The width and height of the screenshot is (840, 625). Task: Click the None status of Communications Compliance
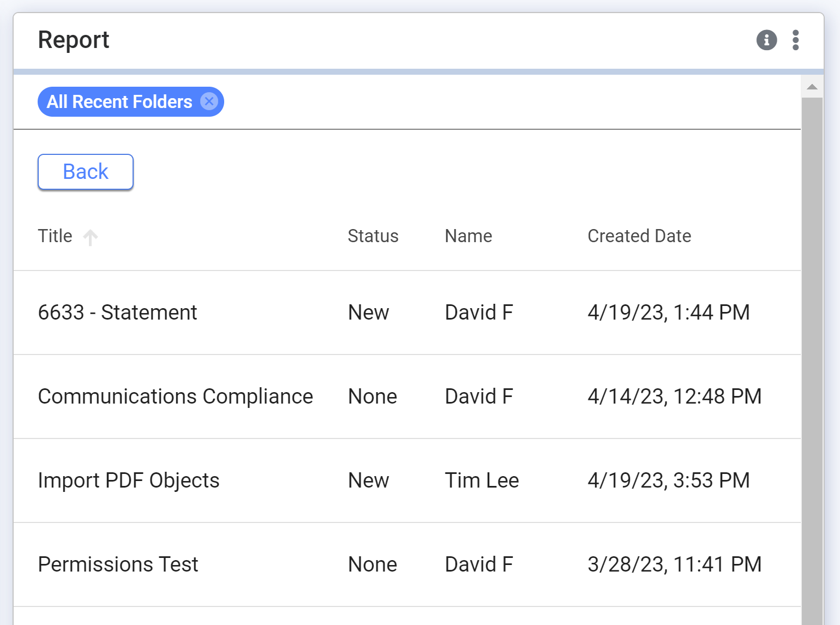pos(373,396)
